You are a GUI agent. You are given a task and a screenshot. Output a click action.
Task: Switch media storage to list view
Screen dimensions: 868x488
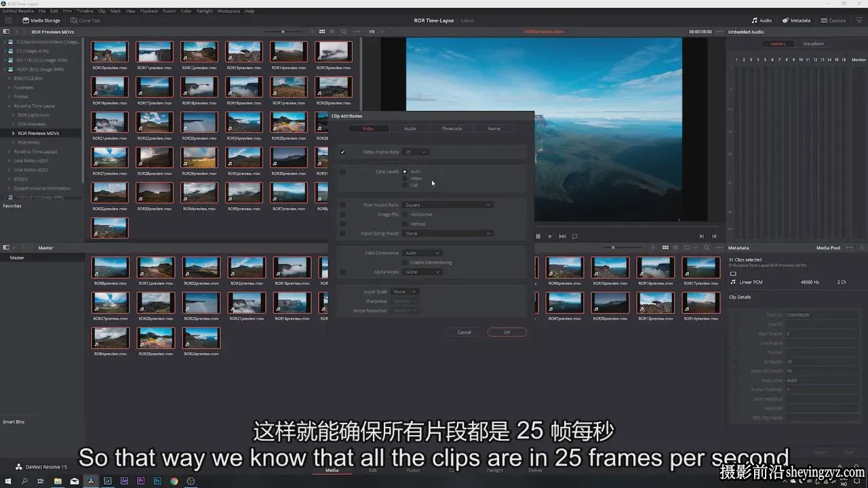click(x=332, y=32)
